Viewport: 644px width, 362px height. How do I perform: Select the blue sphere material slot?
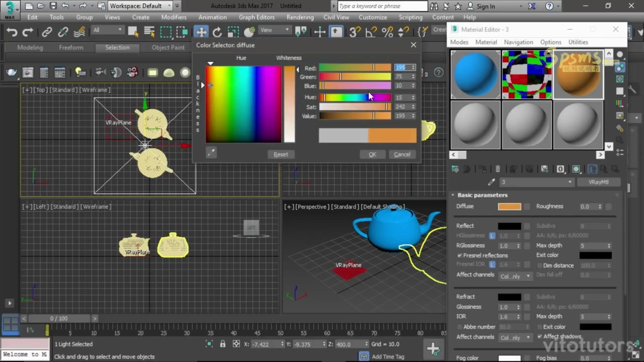click(475, 75)
